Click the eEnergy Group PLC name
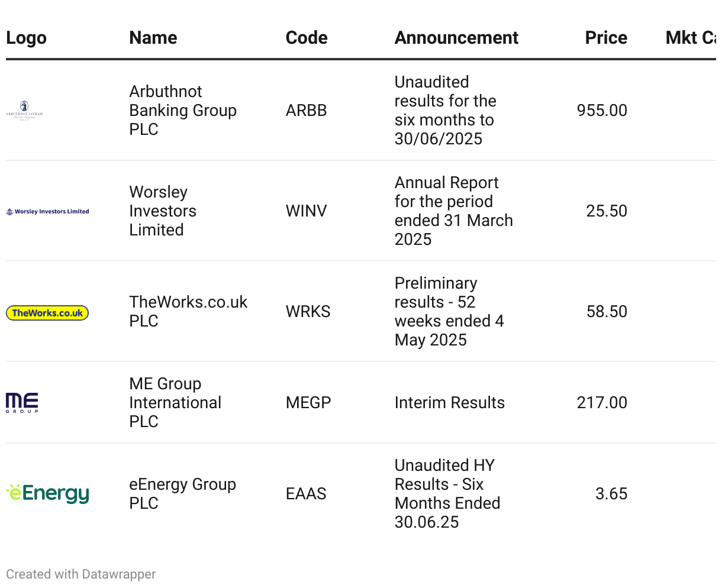The height and width of the screenshot is (588, 722). coord(182,493)
